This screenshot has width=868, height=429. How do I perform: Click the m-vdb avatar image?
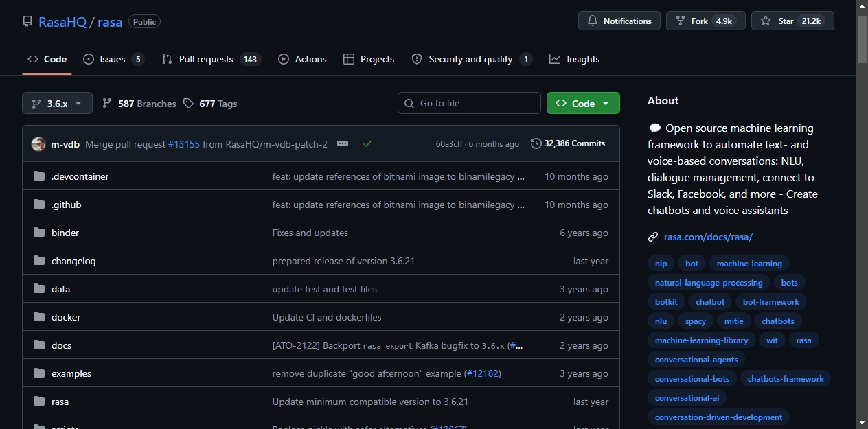pyautogui.click(x=38, y=144)
